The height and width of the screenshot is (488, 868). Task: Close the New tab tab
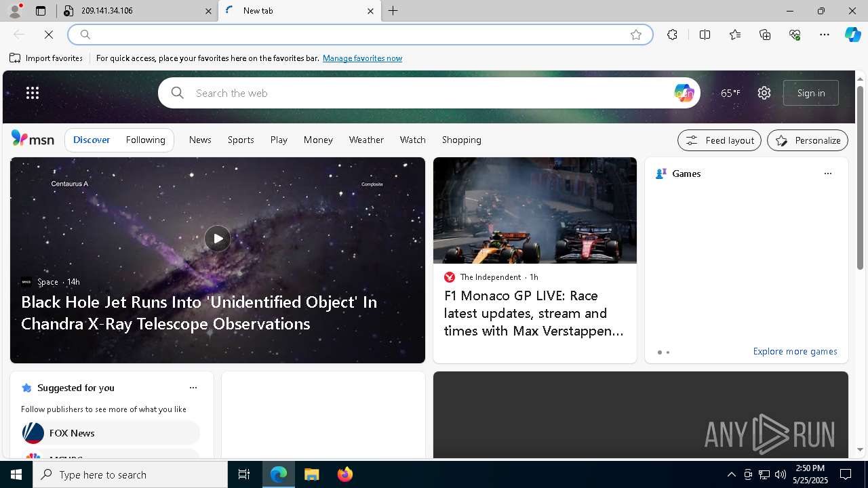370,11
